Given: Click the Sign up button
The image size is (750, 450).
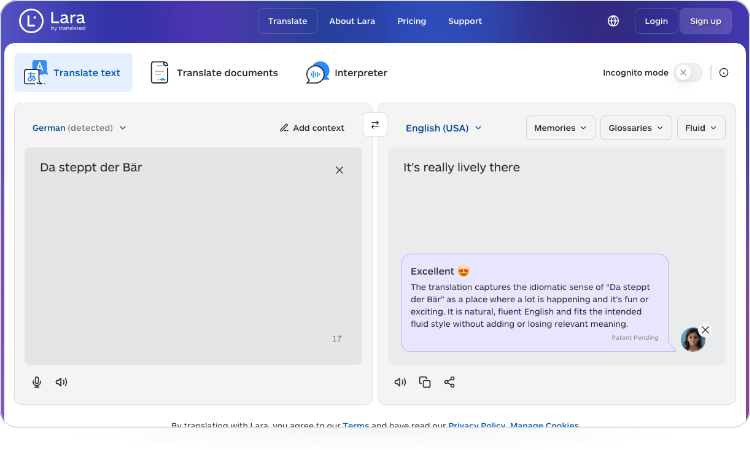Looking at the screenshot, I should point(706,21).
